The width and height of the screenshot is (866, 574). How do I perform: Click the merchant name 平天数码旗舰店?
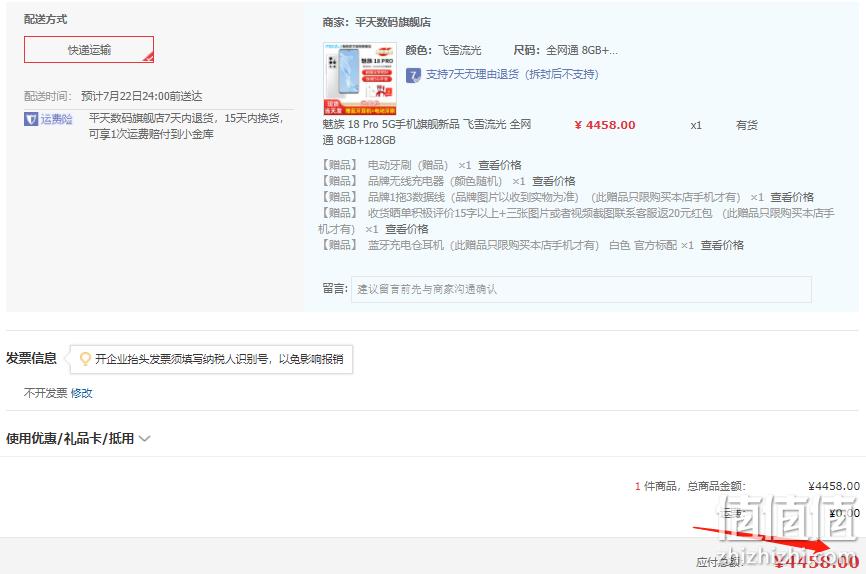(393, 22)
